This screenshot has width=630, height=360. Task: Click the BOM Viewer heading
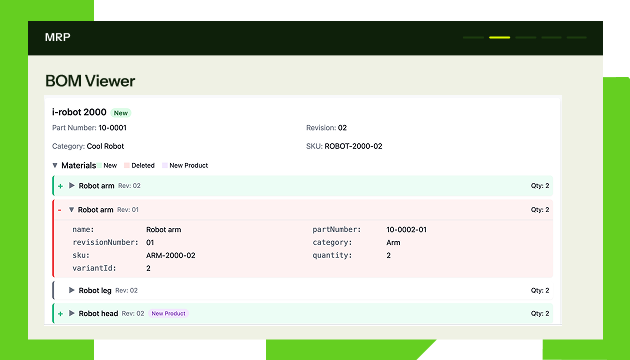pyautogui.click(x=90, y=81)
